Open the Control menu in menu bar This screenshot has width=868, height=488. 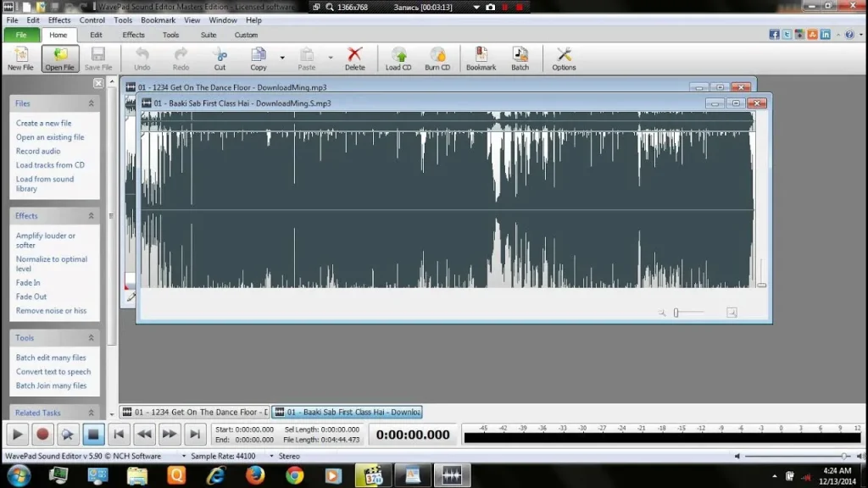[92, 20]
